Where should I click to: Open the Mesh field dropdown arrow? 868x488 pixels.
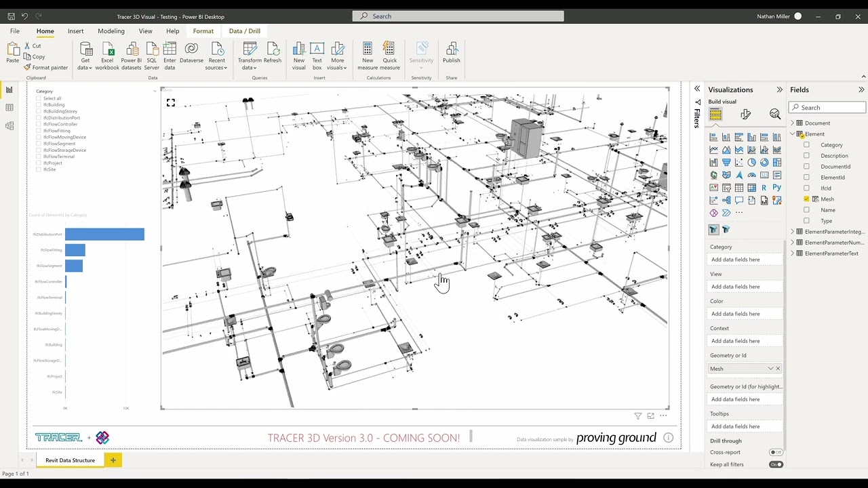(x=770, y=369)
